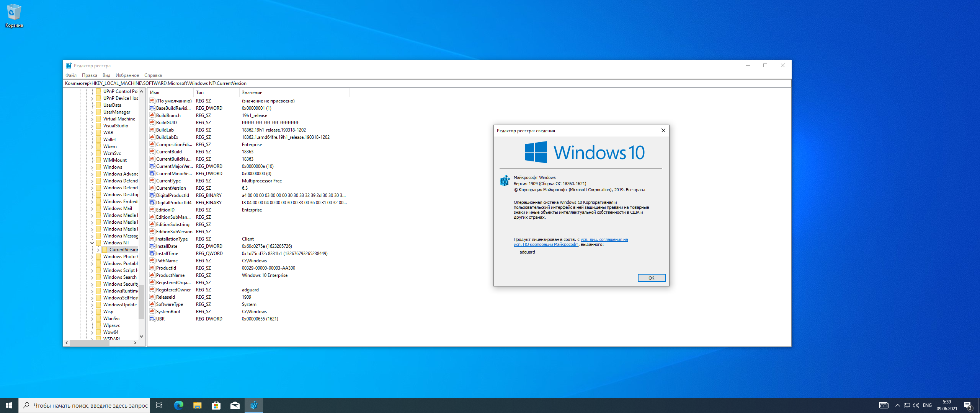Click the ENG language indicator

927,405
